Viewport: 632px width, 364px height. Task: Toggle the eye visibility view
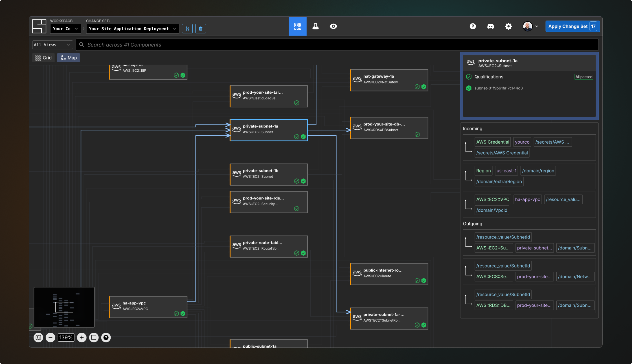point(333,26)
